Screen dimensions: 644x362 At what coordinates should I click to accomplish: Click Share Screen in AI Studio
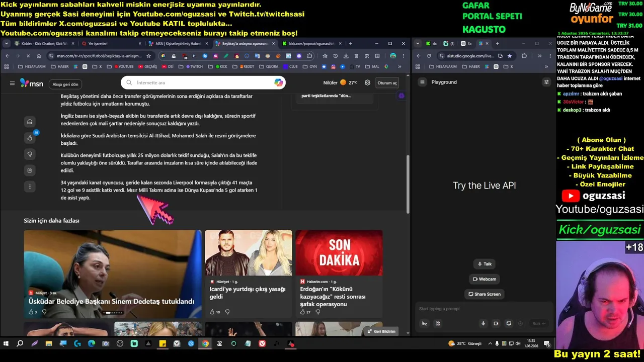click(x=484, y=294)
